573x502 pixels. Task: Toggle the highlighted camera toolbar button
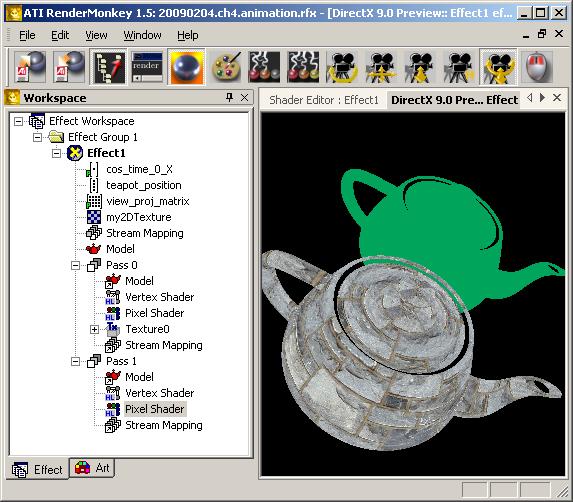coord(498,67)
